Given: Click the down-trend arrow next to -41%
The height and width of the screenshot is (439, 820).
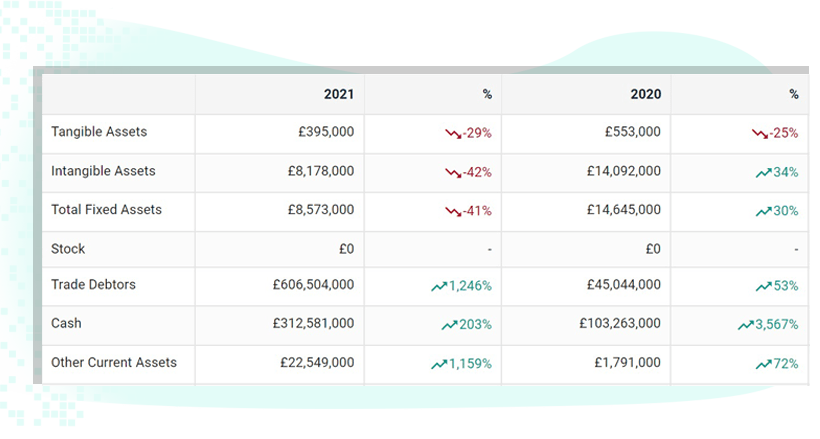Looking at the screenshot, I should [x=453, y=211].
